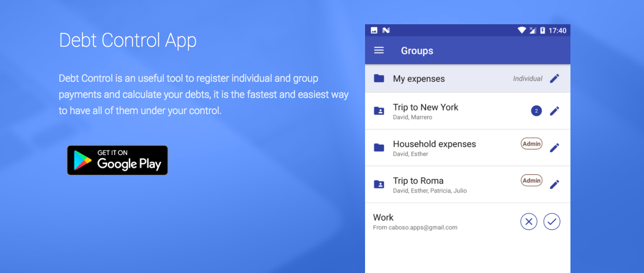Tap the battery icon in status bar
Image resolution: width=644 pixels, height=273 pixels.
543,31
